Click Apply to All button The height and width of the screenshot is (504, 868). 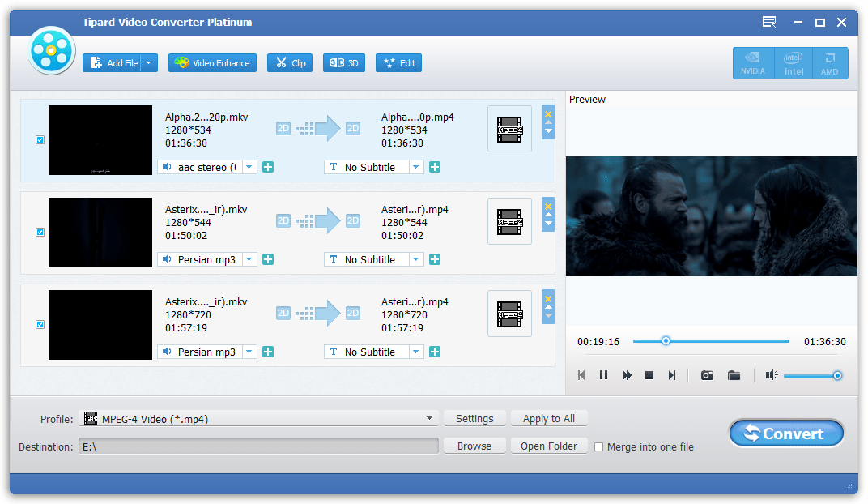[549, 419]
